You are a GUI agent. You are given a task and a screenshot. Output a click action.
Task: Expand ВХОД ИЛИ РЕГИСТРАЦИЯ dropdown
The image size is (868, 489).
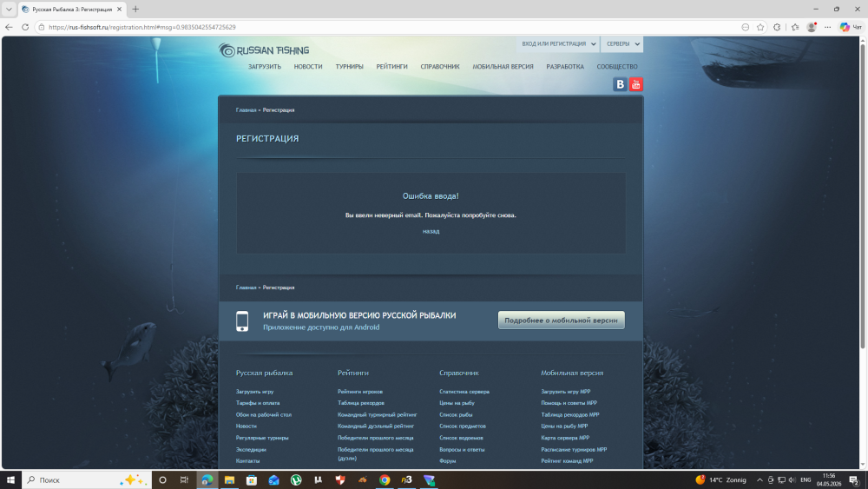point(558,43)
